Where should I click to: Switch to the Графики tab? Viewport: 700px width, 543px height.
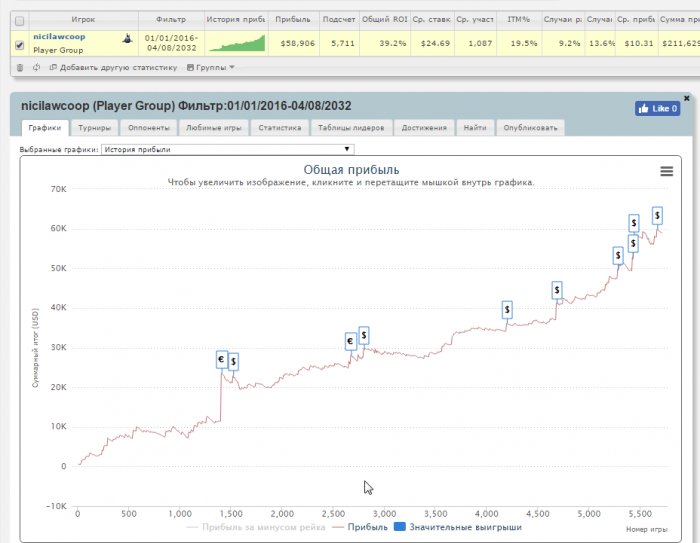point(45,128)
